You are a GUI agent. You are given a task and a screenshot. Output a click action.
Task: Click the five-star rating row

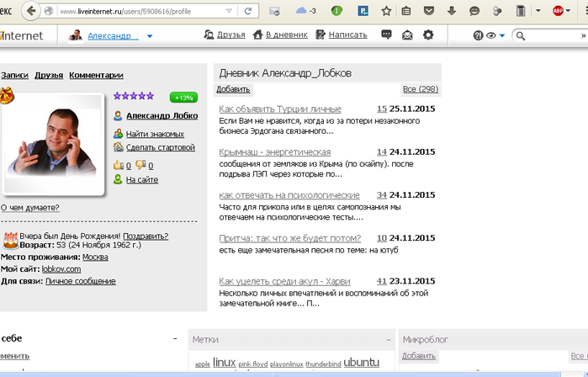pyautogui.click(x=134, y=96)
